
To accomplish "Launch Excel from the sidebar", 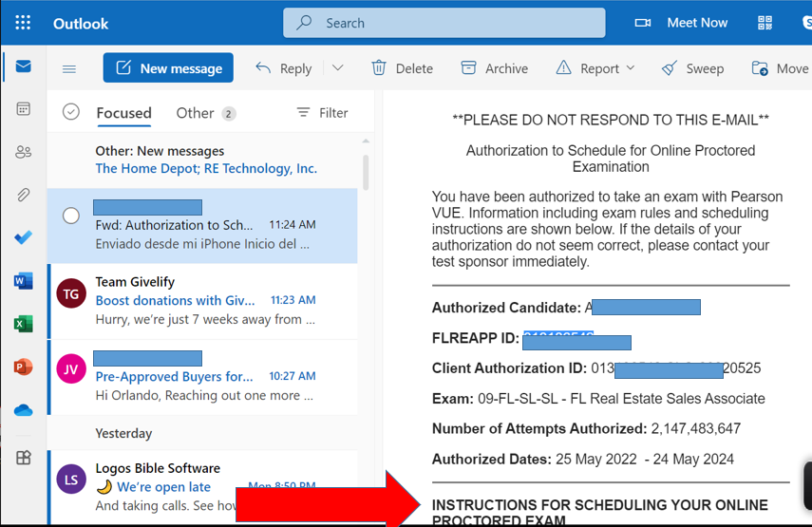I will (x=24, y=324).
